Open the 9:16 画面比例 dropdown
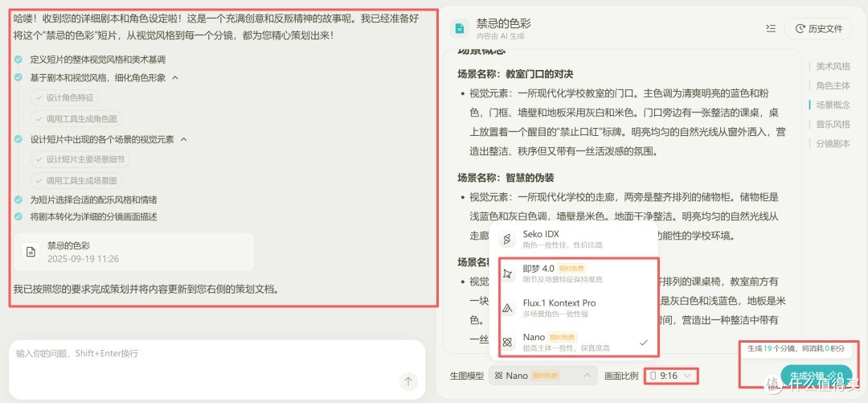Viewport: 868px width, 403px height. pos(671,376)
